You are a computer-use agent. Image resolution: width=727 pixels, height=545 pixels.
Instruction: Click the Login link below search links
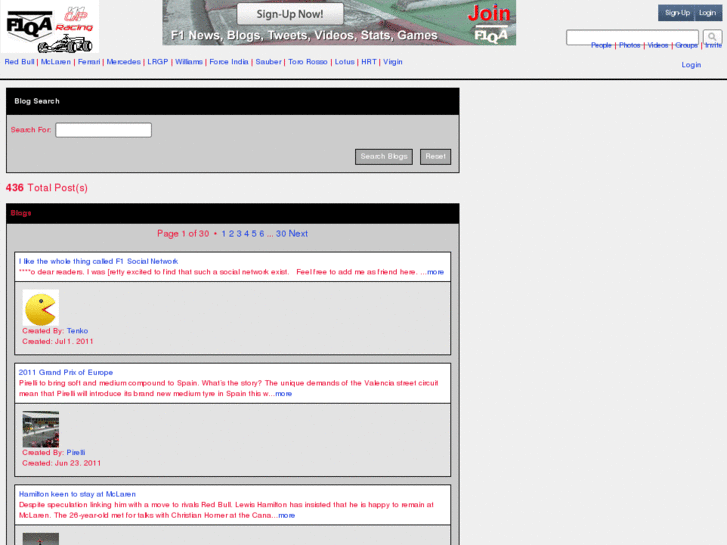tap(691, 65)
